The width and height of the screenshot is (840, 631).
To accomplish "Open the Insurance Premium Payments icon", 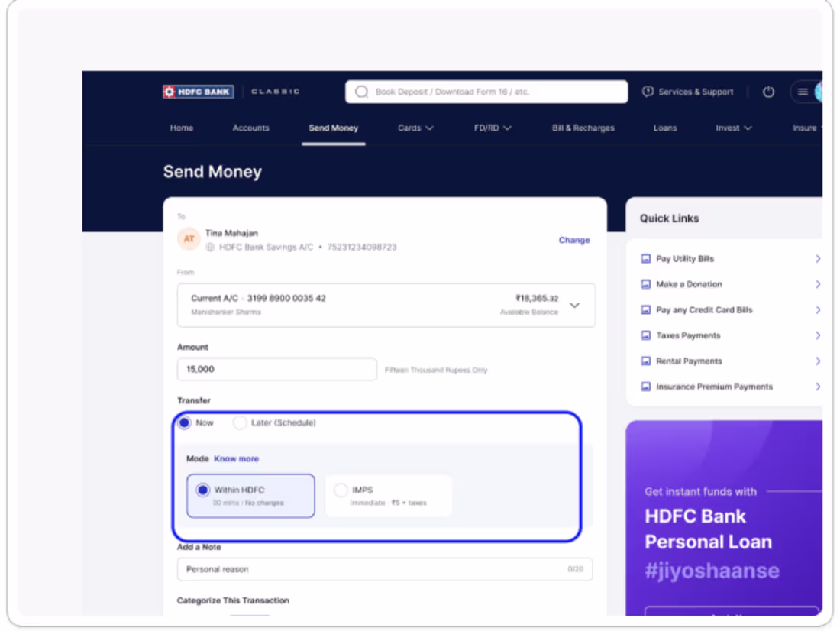I will point(645,387).
